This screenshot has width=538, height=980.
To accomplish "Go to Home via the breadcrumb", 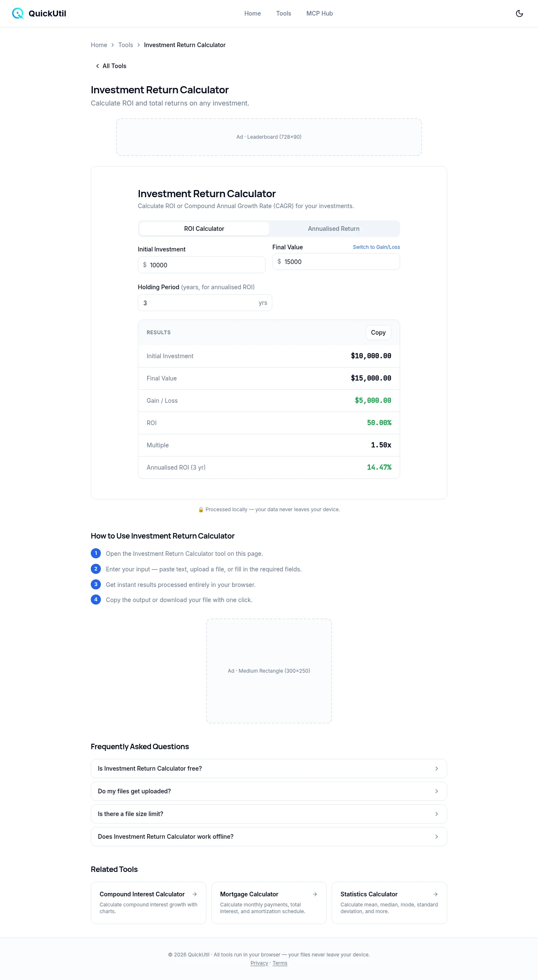I will tap(99, 45).
